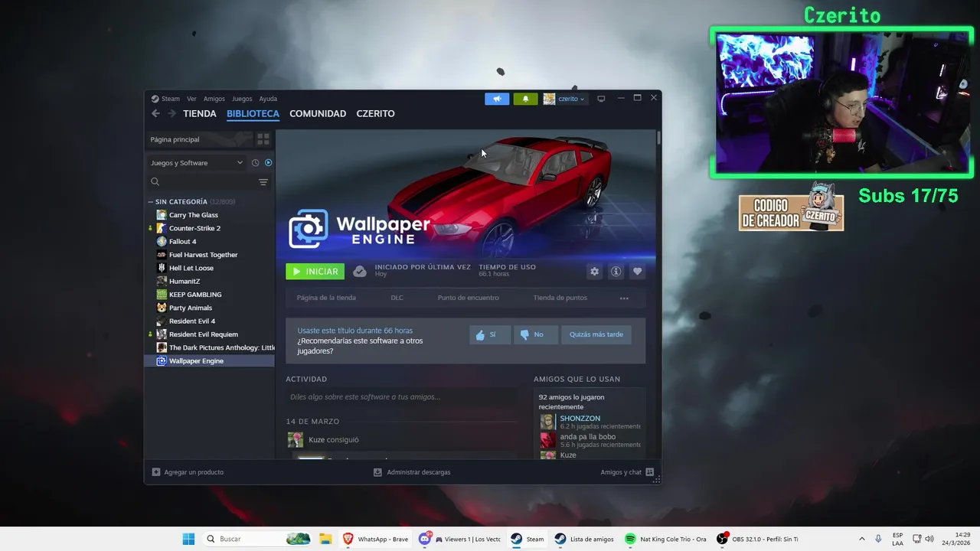Viewport: 980px width, 551px height.
Task: Open Tienda de puntos link
Action: (560, 298)
